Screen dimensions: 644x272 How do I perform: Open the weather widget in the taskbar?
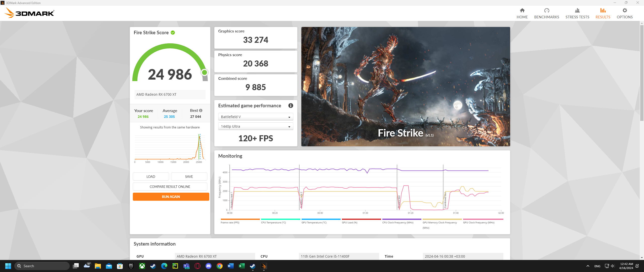(87, 265)
